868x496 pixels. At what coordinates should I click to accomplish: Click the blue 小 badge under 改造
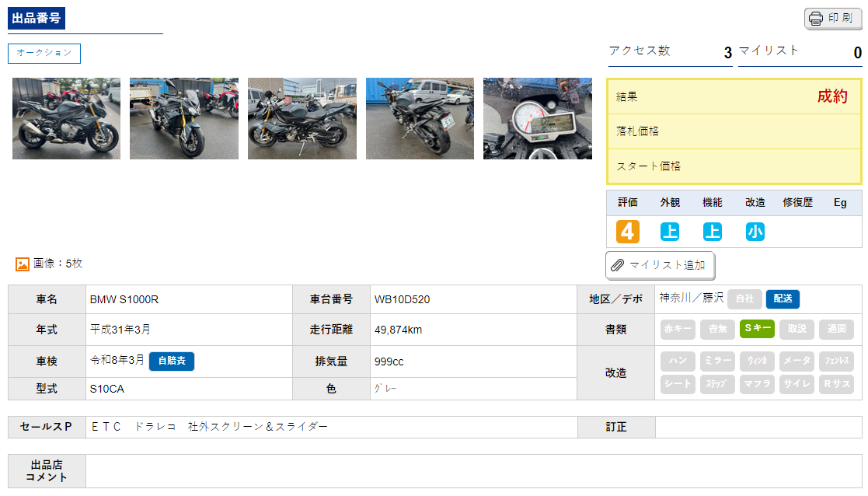(755, 232)
